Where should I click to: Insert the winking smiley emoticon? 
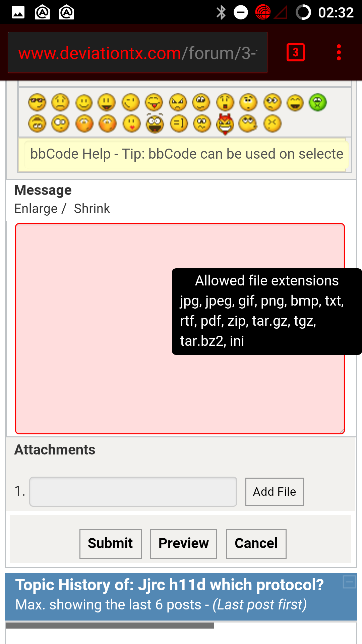[130, 102]
